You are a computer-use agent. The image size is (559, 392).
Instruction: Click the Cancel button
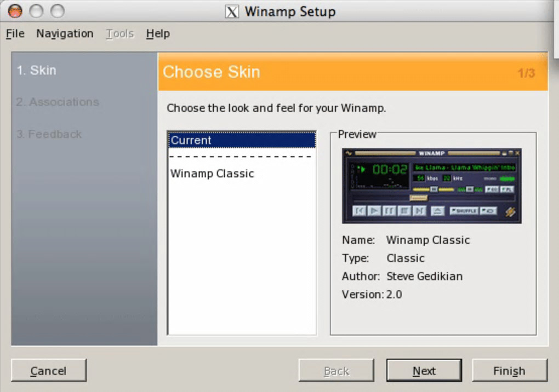tap(48, 371)
